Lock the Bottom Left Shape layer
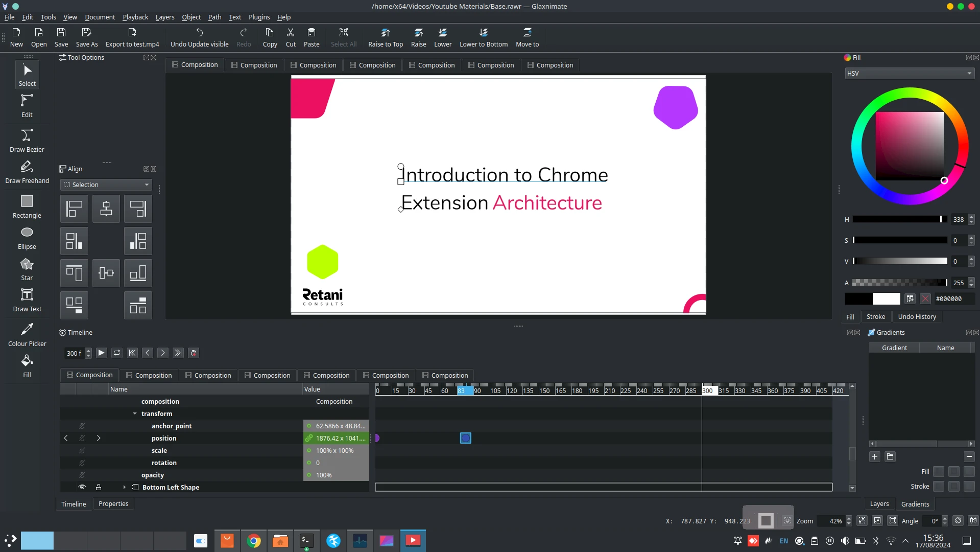980x552 pixels. 99,487
